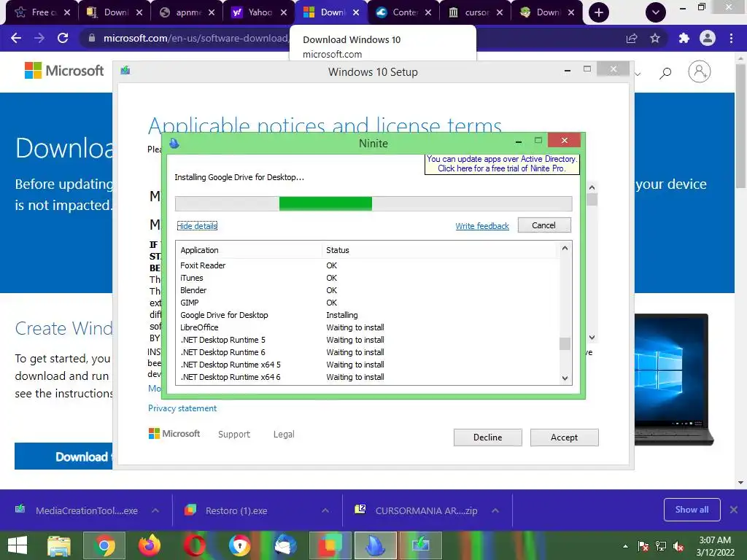Switch to Ninite taskbar icon
747x560 pixels.
pos(376,545)
